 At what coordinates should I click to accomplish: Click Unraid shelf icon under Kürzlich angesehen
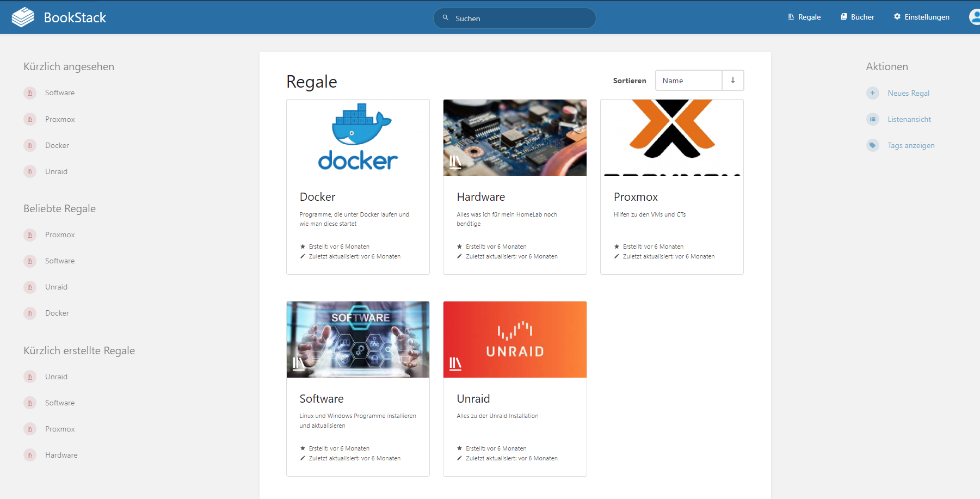tap(30, 171)
